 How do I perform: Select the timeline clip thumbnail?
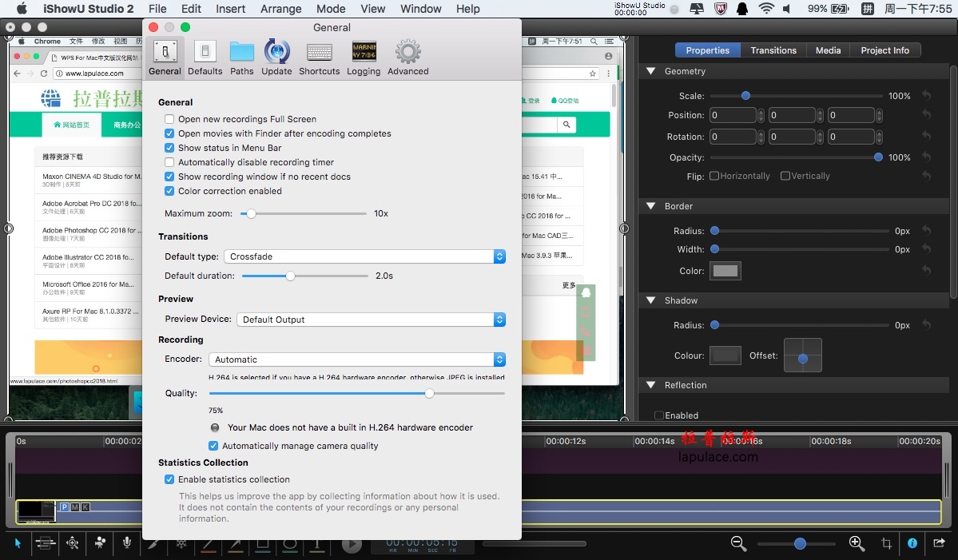(36, 512)
